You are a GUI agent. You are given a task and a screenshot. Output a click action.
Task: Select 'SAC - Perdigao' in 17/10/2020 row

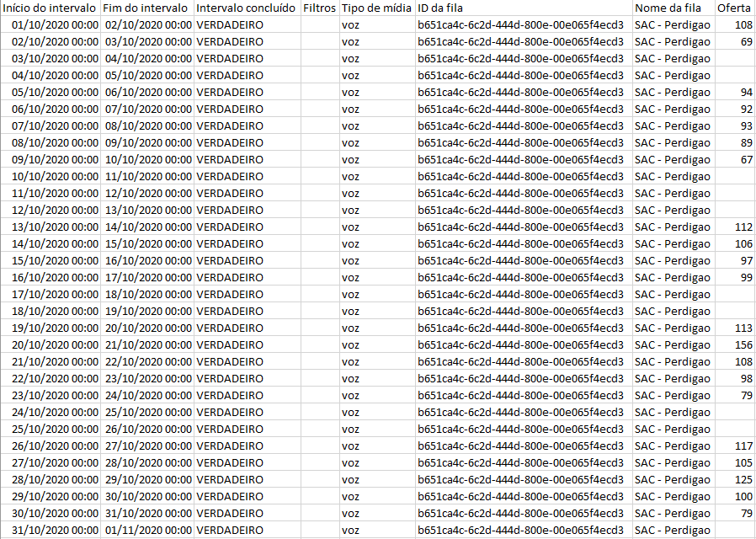pyautogui.click(x=673, y=295)
